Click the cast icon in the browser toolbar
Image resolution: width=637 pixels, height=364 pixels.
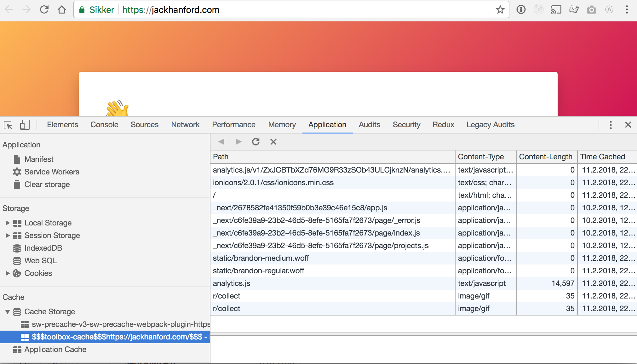[x=557, y=9]
